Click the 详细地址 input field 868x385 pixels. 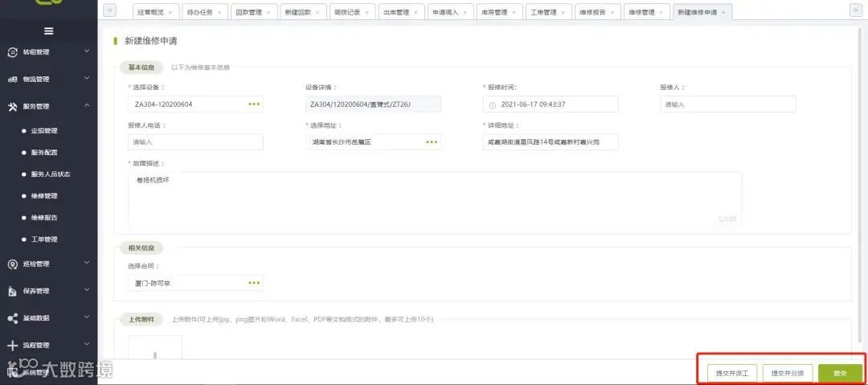click(x=551, y=141)
